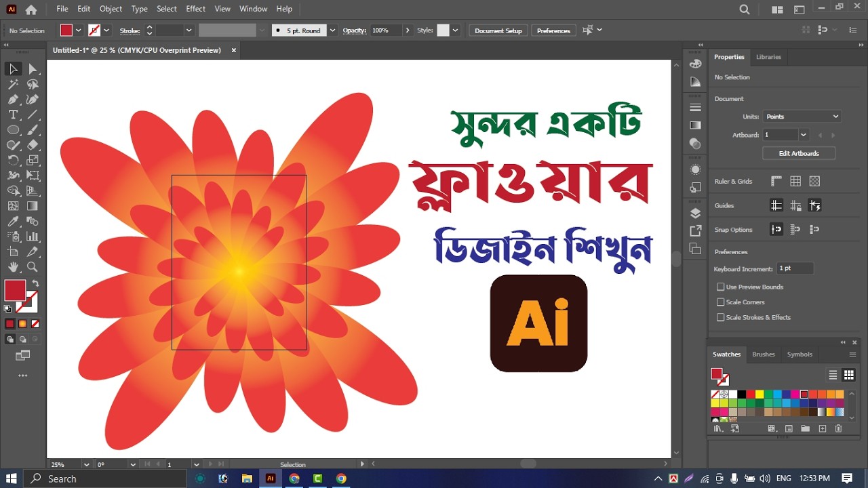Expand the 5 pt. Round brush dropdown

click(332, 30)
